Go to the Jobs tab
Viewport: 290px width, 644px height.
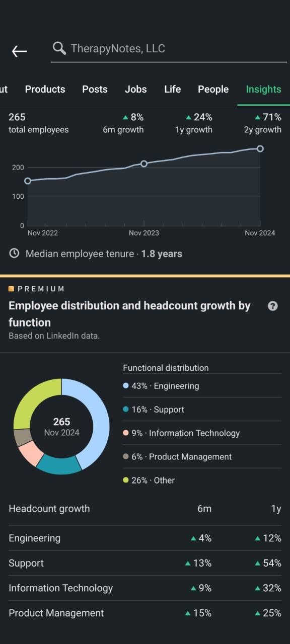pos(136,89)
